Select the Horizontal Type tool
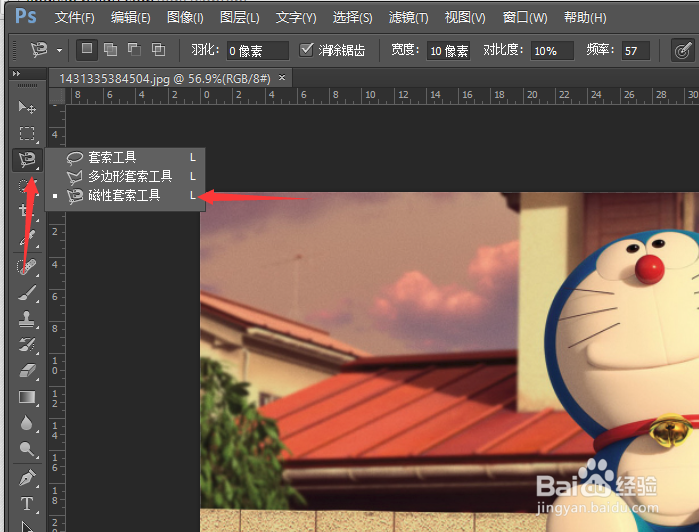 click(x=27, y=504)
